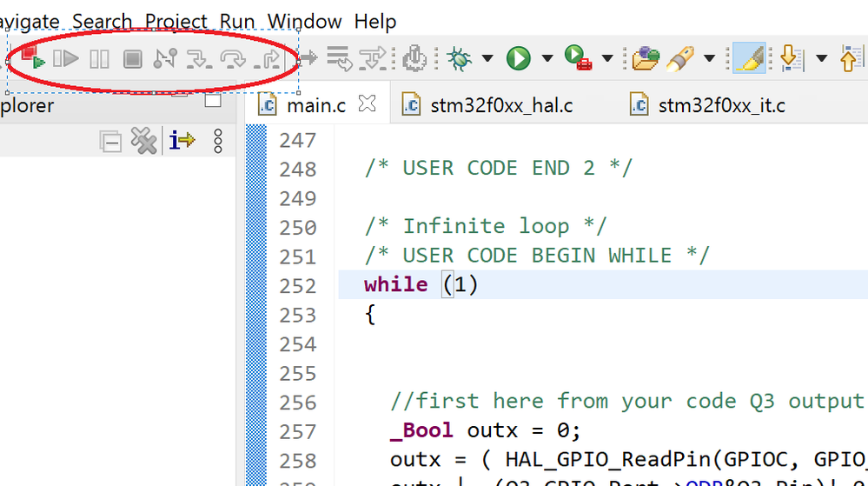Viewport: 868px width, 486px height.
Task: Open the Debug configurations dropdown arrow
Action: point(487,58)
